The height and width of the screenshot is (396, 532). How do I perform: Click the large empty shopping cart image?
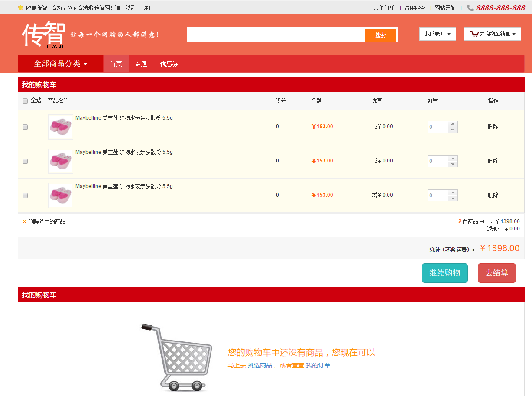coord(177,357)
